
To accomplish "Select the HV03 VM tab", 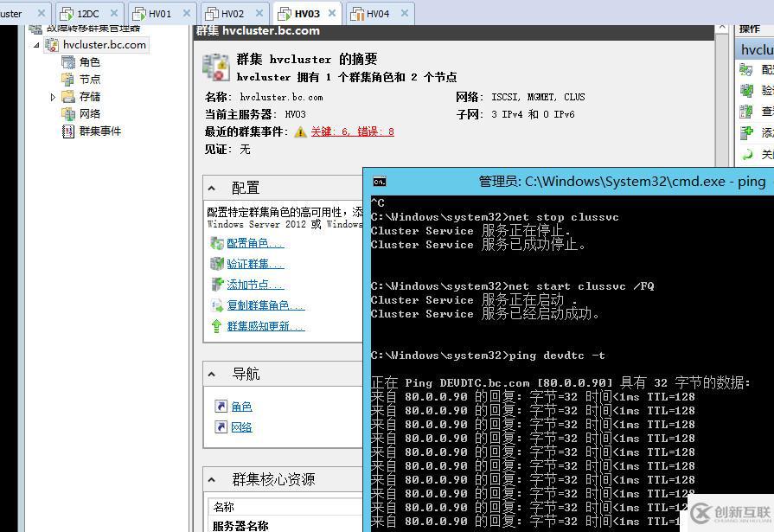I will 307,14.
